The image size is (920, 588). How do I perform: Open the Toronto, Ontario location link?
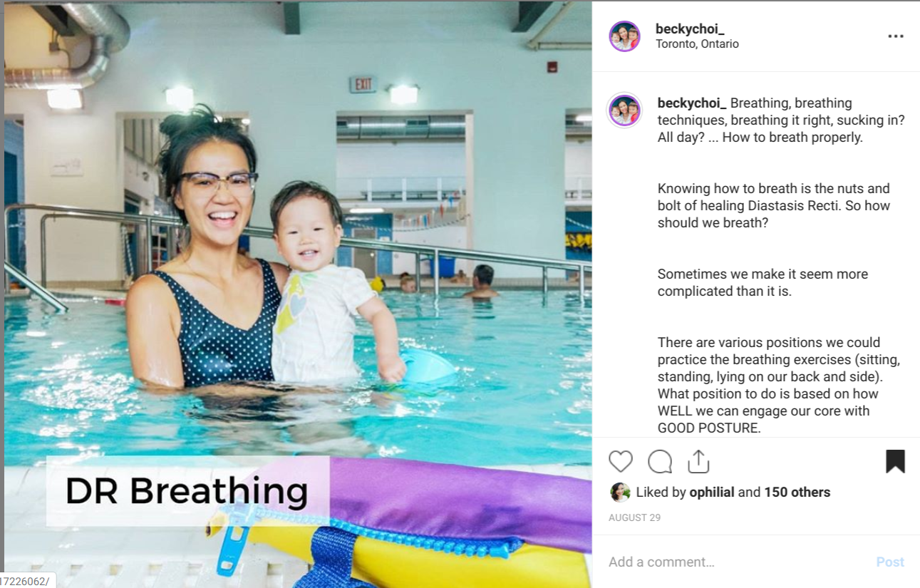pyautogui.click(x=697, y=44)
